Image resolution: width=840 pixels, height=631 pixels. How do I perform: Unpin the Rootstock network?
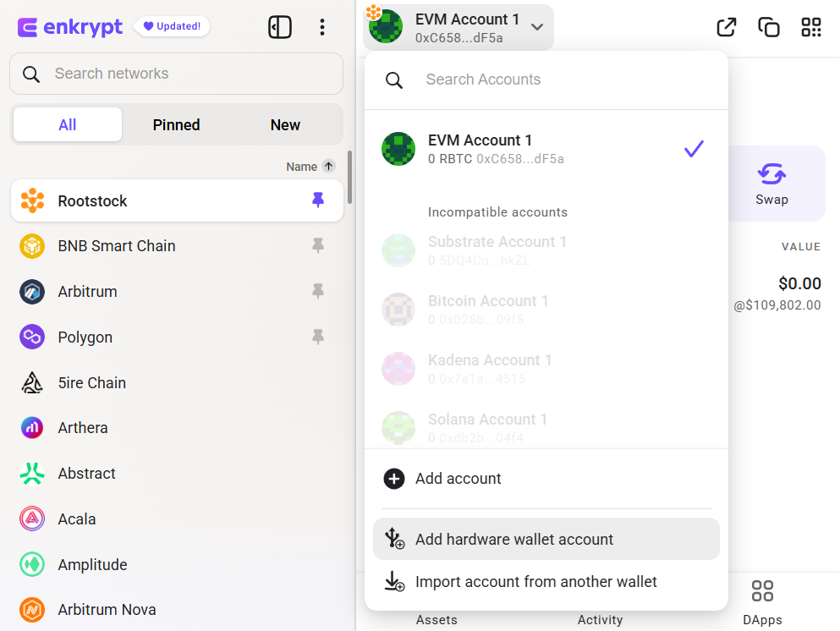pyautogui.click(x=318, y=200)
